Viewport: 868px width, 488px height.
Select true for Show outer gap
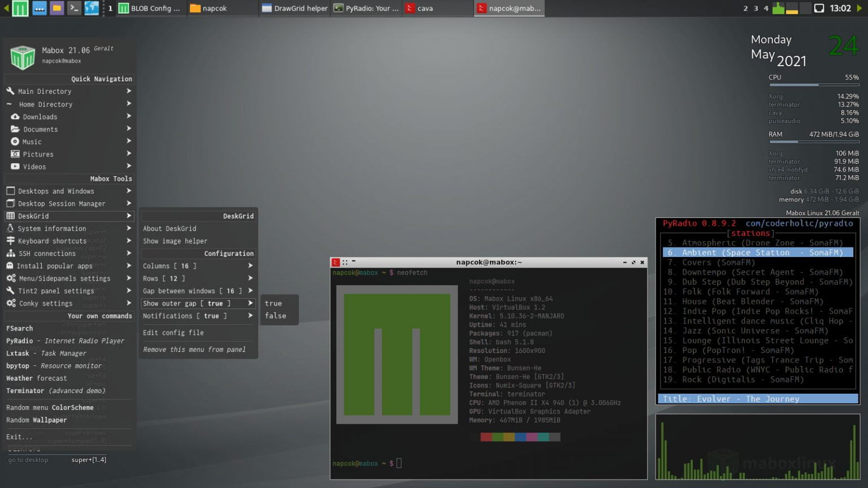pyautogui.click(x=272, y=303)
